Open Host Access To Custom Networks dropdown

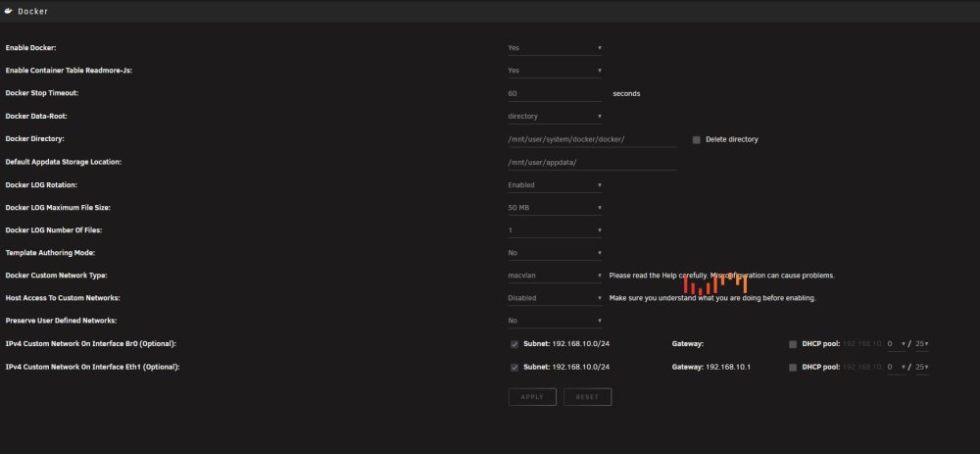[x=555, y=298]
